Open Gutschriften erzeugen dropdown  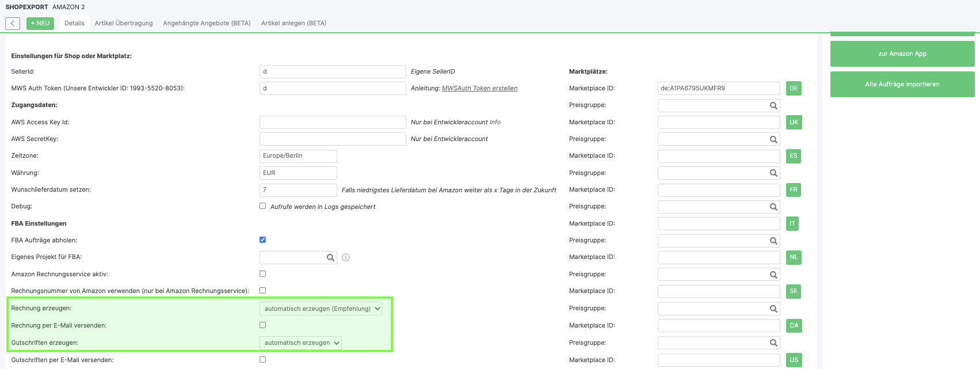tap(300, 343)
